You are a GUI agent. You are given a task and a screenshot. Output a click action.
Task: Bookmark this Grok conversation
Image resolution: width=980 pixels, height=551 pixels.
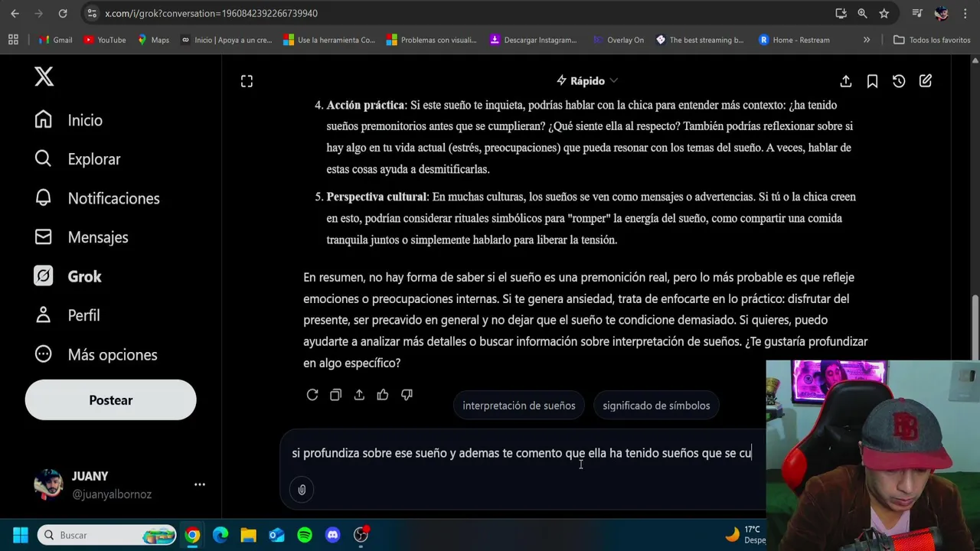click(x=872, y=81)
